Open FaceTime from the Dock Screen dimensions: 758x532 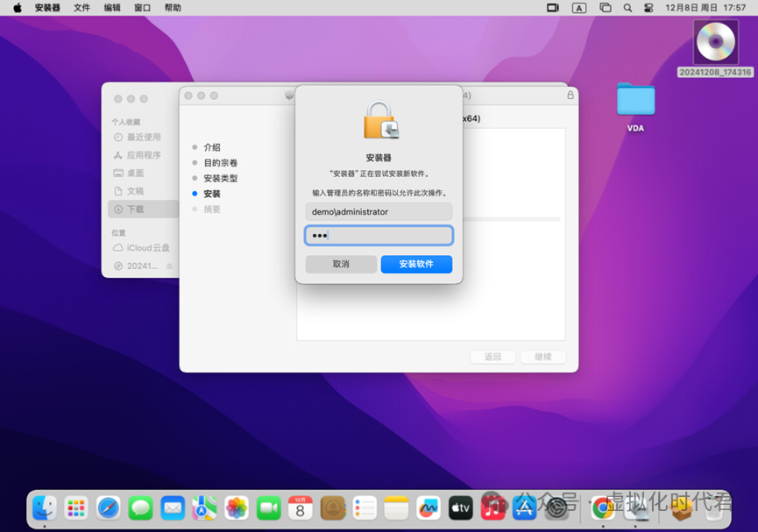click(268, 507)
